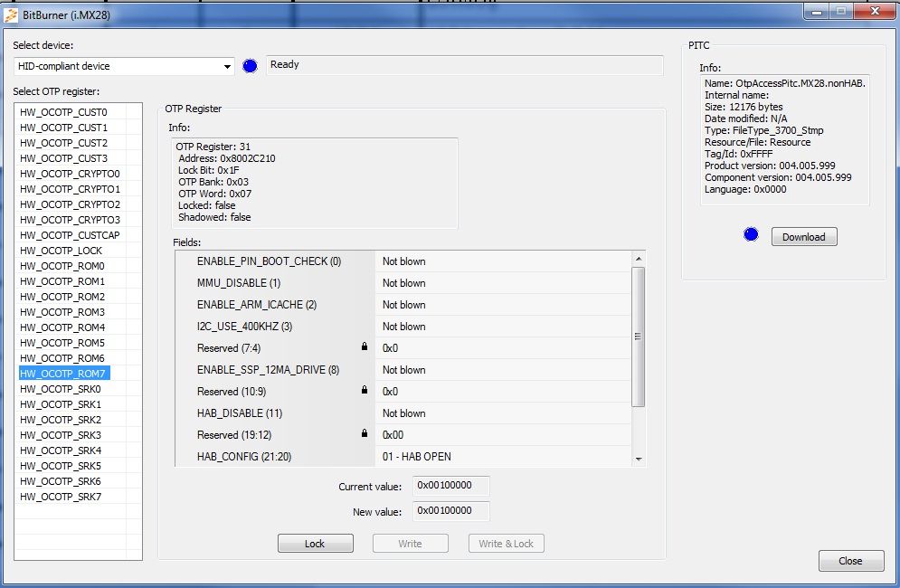Click the Reserved (19:12) 0x00 value

(x=504, y=435)
